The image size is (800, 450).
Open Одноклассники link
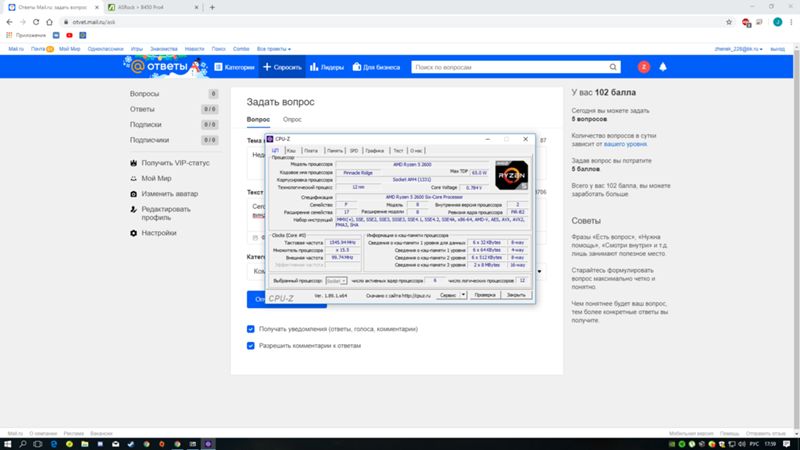105,49
